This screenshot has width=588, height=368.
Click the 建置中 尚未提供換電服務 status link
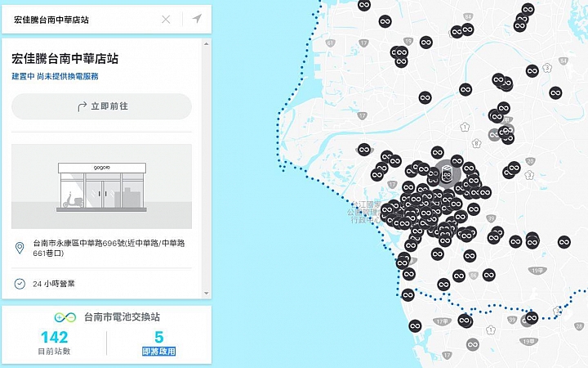pyautogui.click(x=56, y=76)
